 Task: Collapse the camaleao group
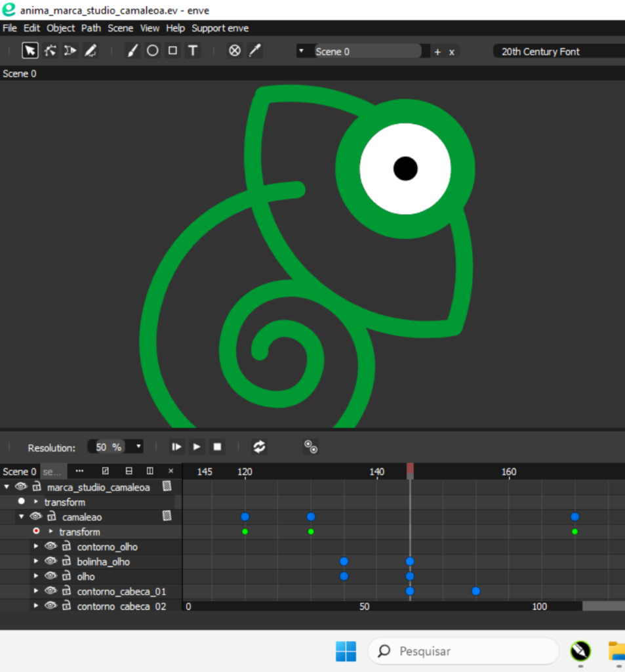coord(22,517)
